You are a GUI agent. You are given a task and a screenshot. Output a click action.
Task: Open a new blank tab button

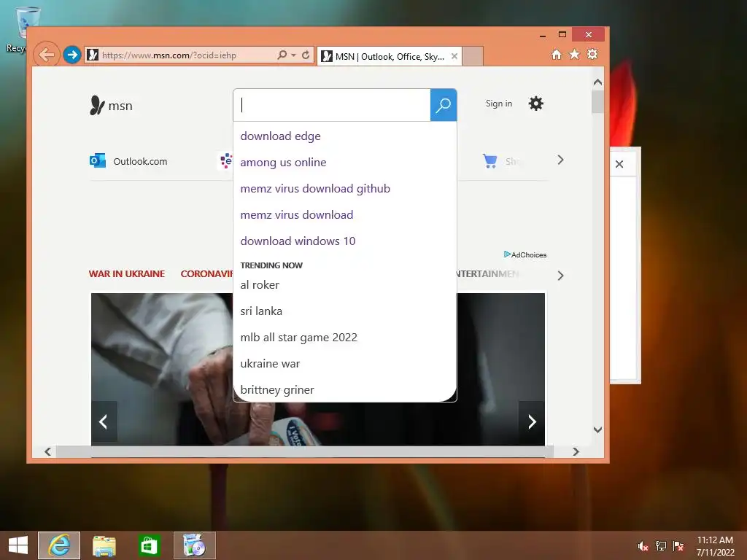(x=473, y=56)
